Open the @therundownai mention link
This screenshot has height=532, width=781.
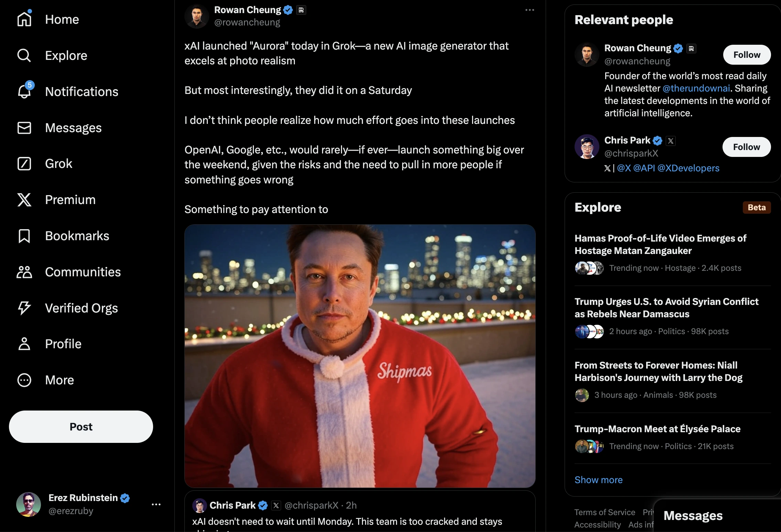[x=696, y=88]
